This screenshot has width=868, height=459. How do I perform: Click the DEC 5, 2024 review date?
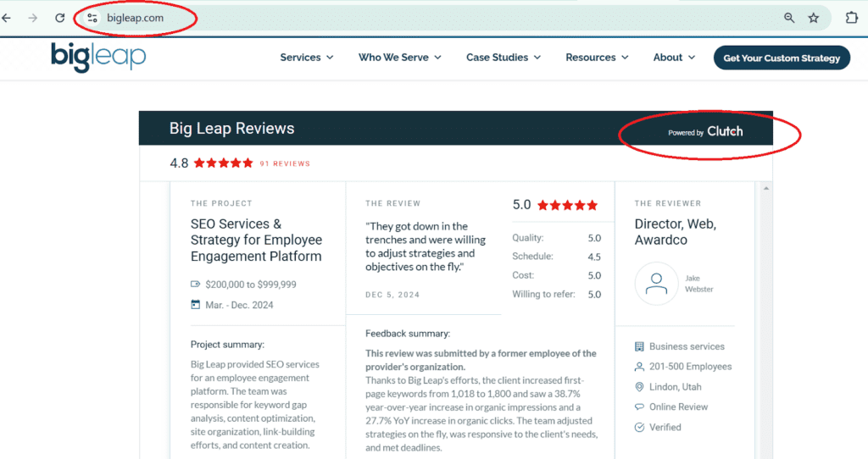click(x=392, y=295)
